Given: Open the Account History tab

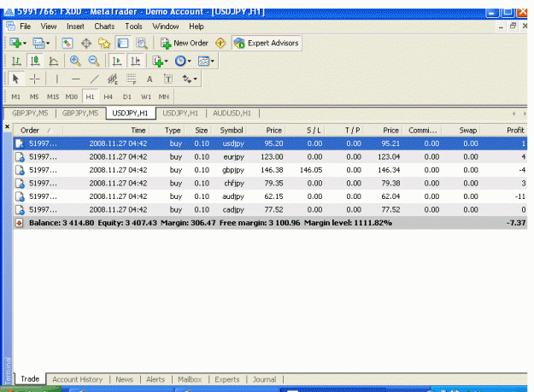Looking at the screenshot, I should (x=77, y=379).
